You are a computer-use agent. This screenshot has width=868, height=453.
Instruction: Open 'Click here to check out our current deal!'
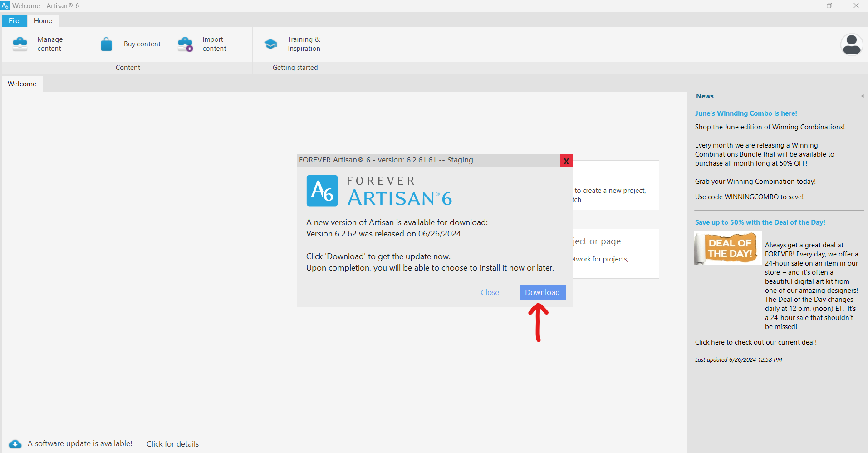pyautogui.click(x=756, y=342)
